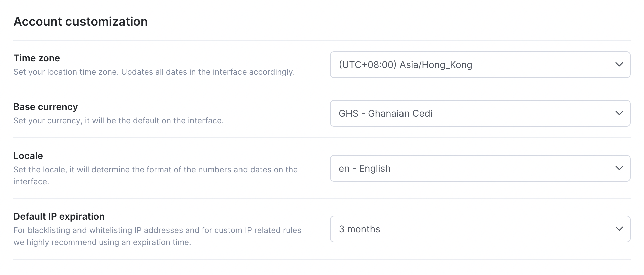Click the chevron arrow in Base currency field
The height and width of the screenshot is (275, 644).
tap(619, 113)
